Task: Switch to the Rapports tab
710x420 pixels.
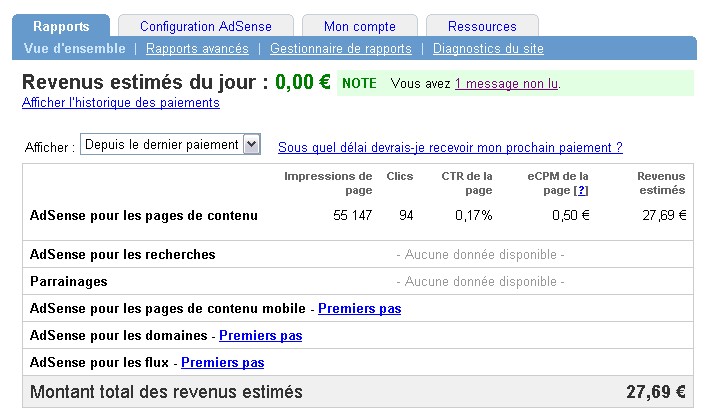Action: 61,26
